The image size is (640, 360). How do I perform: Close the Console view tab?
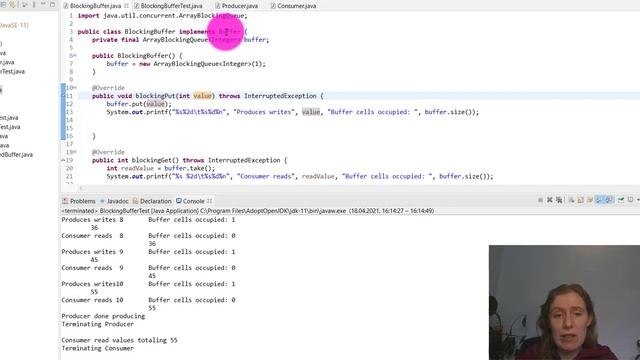[209, 201]
